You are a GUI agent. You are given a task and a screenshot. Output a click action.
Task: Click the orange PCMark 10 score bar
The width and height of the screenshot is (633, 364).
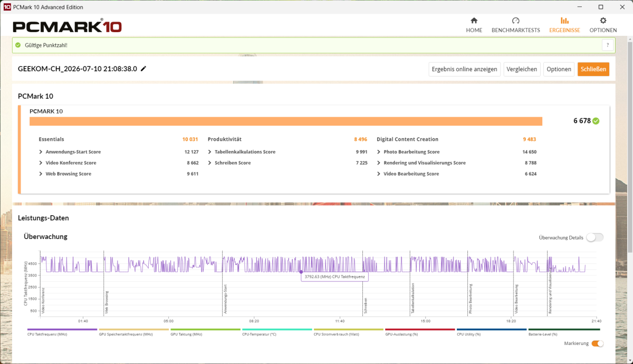[x=286, y=121]
